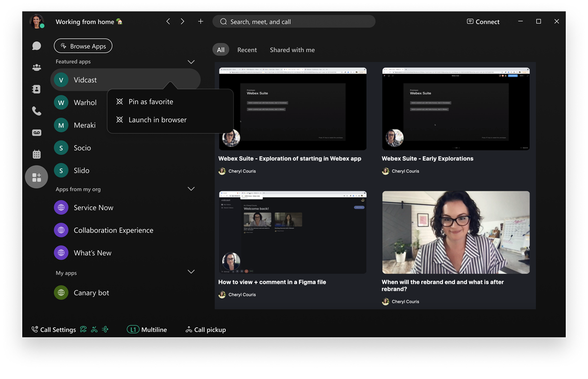Click title 'Webex Suite - Early Explorations'

[427, 159]
